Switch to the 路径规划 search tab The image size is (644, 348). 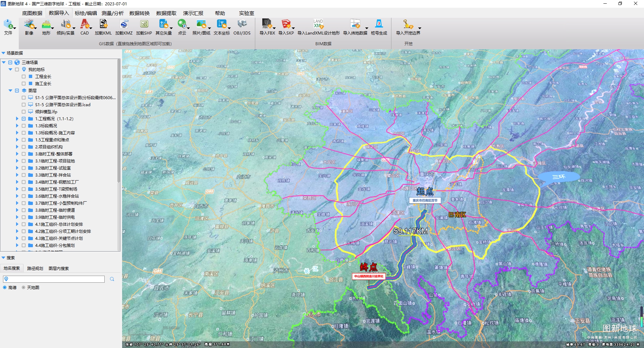35,268
